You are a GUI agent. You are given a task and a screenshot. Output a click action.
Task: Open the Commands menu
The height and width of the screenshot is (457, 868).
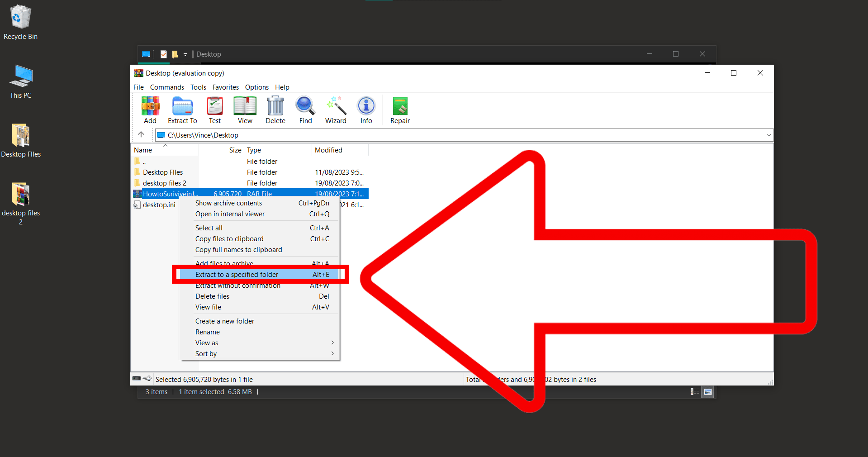[x=166, y=87]
